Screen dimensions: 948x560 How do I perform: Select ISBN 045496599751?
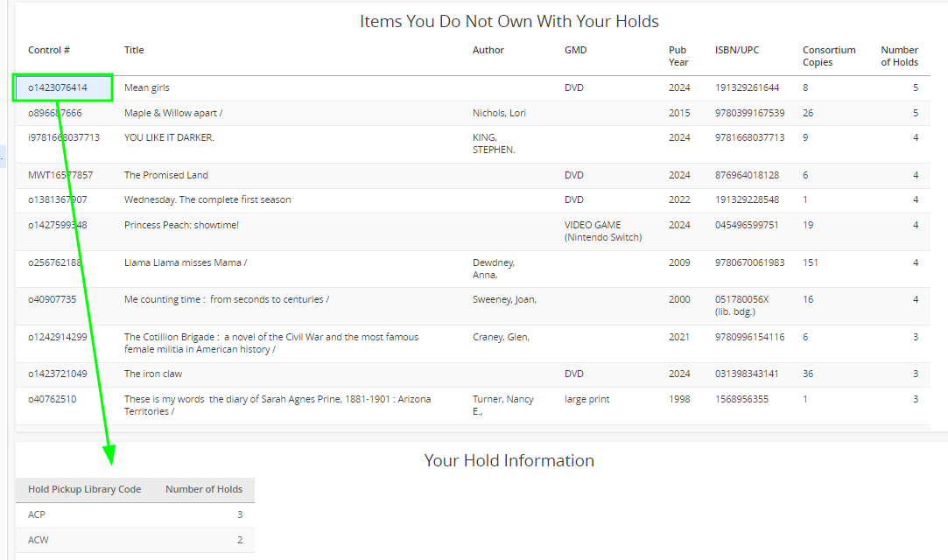(x=747, y=225)
